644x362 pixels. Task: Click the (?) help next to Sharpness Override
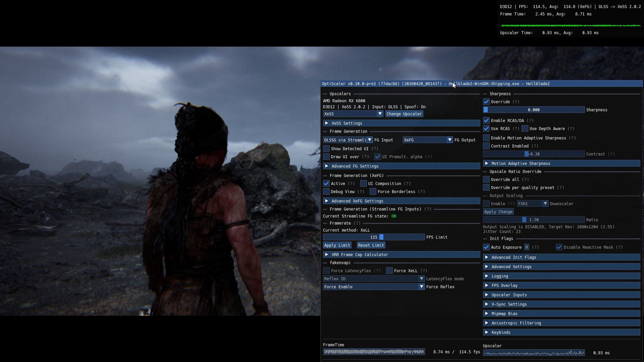516,102
